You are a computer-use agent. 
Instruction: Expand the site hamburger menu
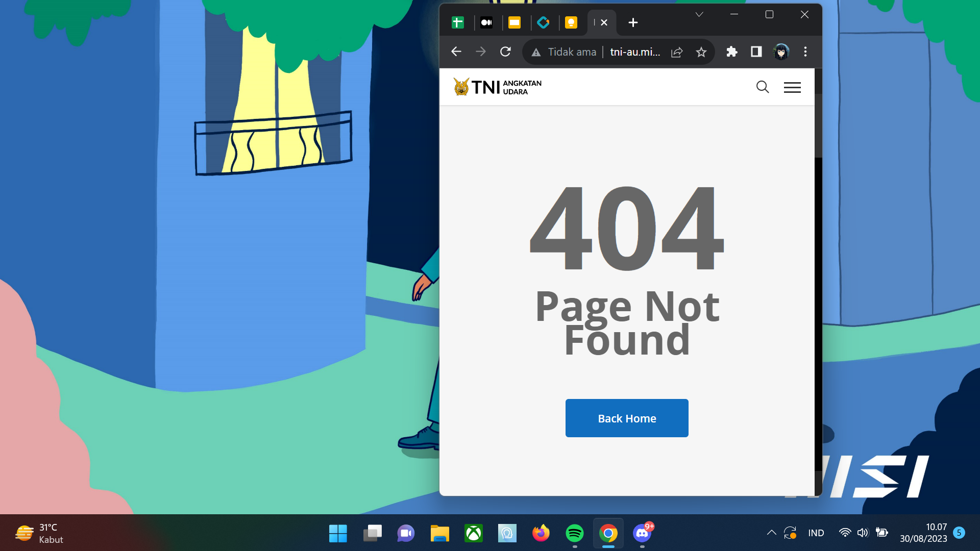click(x=792, y=87)
